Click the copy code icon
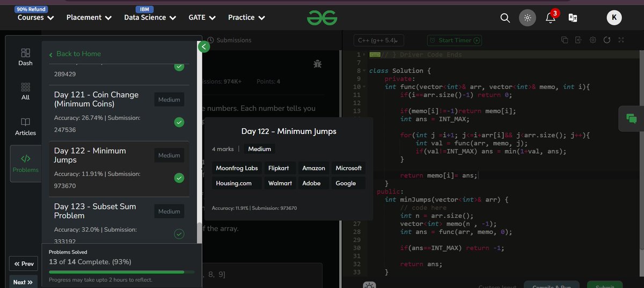 point(565,40)
